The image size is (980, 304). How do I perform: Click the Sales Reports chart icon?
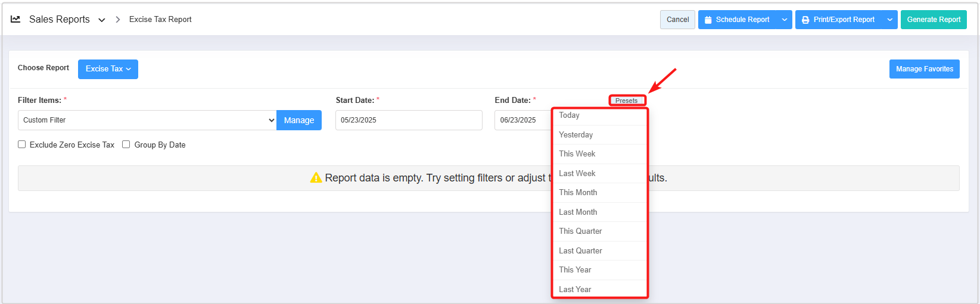click(15, 19)
